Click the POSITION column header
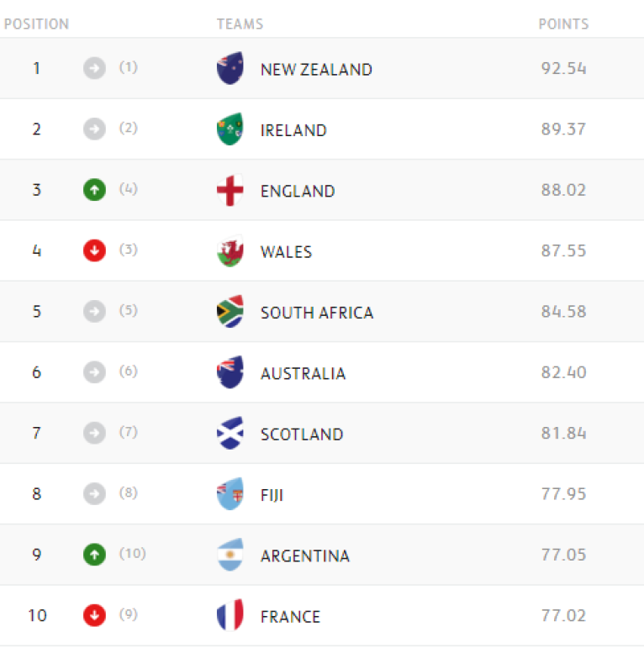 pyautogui.click(x=36, y=24)
